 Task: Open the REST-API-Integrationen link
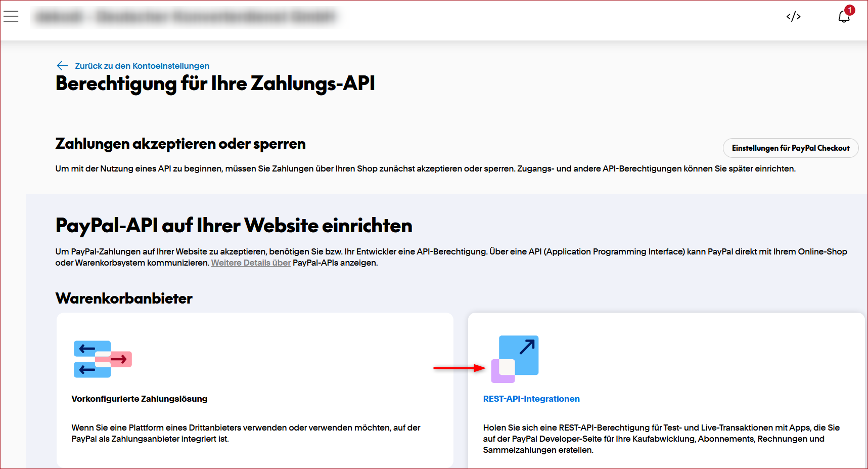pyautogui.click(x=531, y=399)
